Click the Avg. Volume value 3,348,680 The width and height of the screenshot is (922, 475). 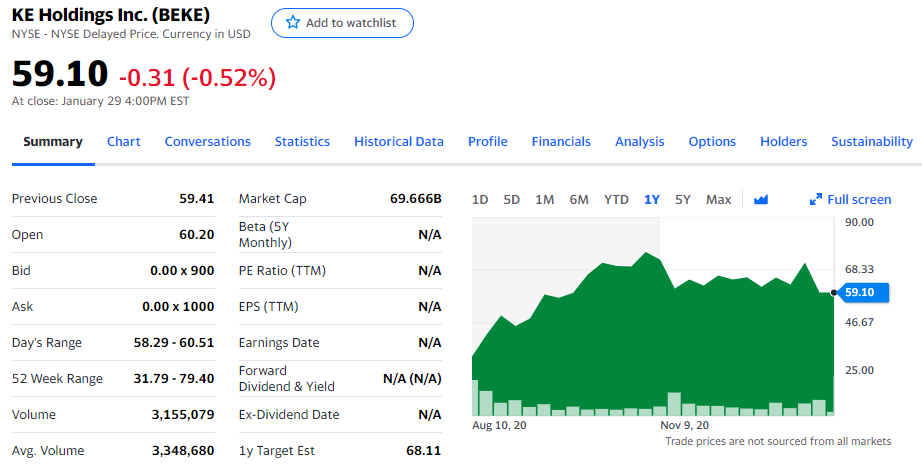click(x=183, y=450)
